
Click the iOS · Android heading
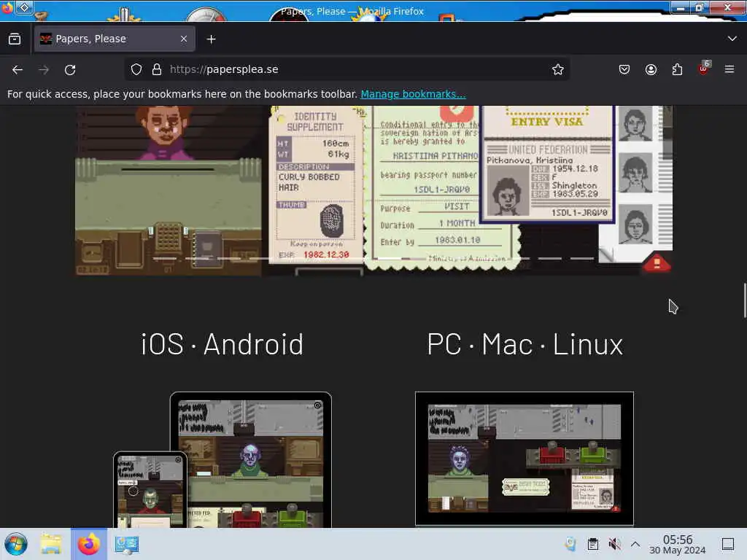point(222,344)
